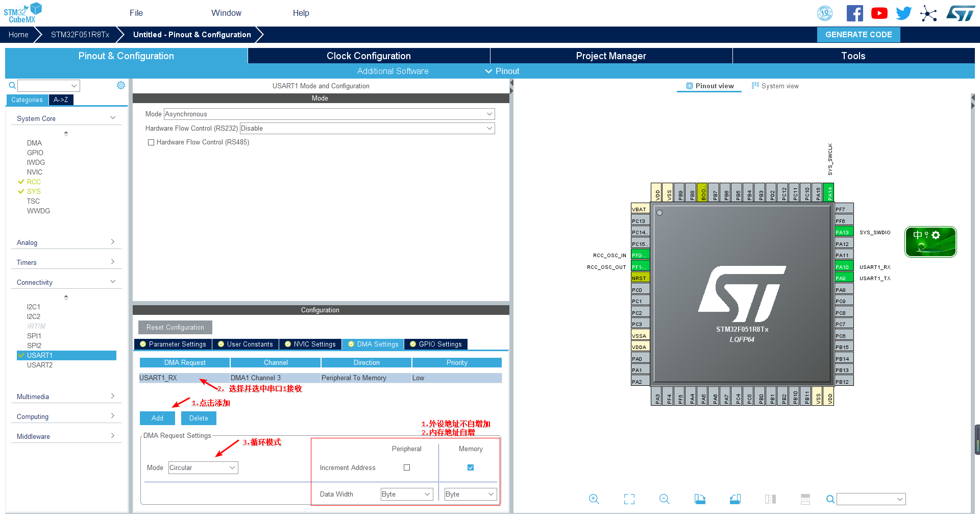Click the PA13 pin on chip
Image resolution: width=980 pixels, height=519 pixels.
coord(844,232)
